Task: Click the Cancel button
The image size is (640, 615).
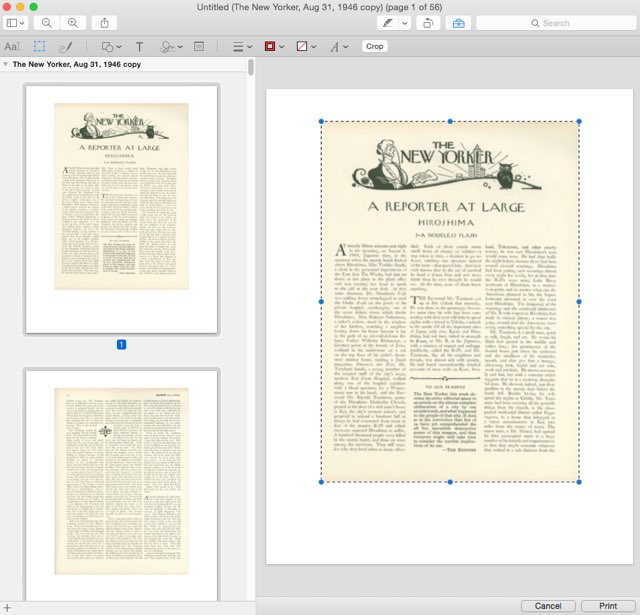Action: coord(548,606)
